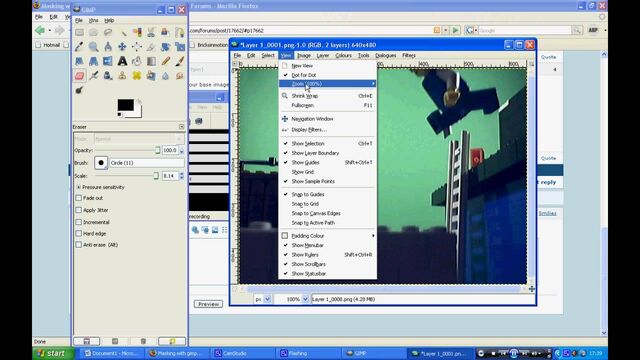Screen dimensions: 640x360
Task: Select the Zoom magnifier tool
Action: tap(93, 47)
